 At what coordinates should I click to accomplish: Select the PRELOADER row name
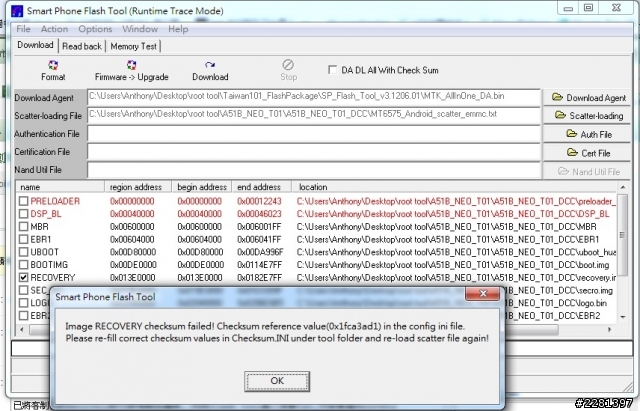55,201
